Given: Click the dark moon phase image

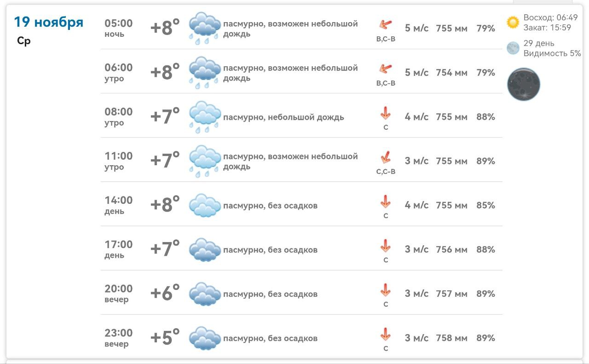Looking at the screenshot, I should tap(524, 84).
